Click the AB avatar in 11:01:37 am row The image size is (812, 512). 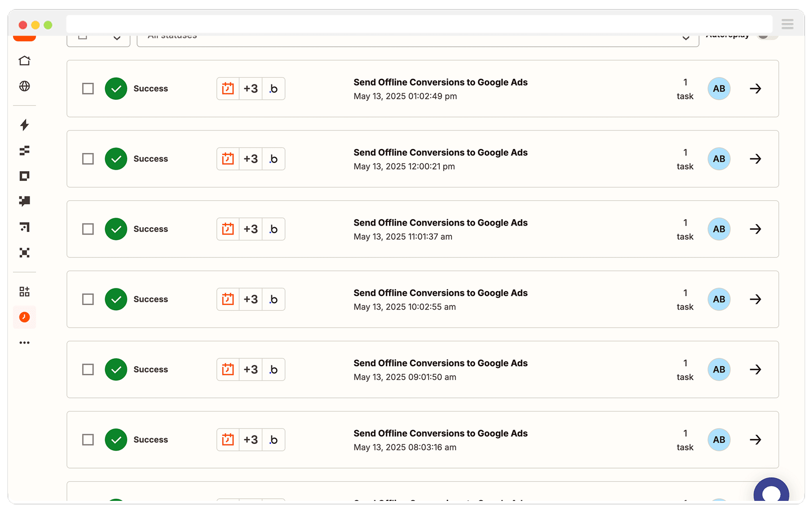[x=719, y=229]
